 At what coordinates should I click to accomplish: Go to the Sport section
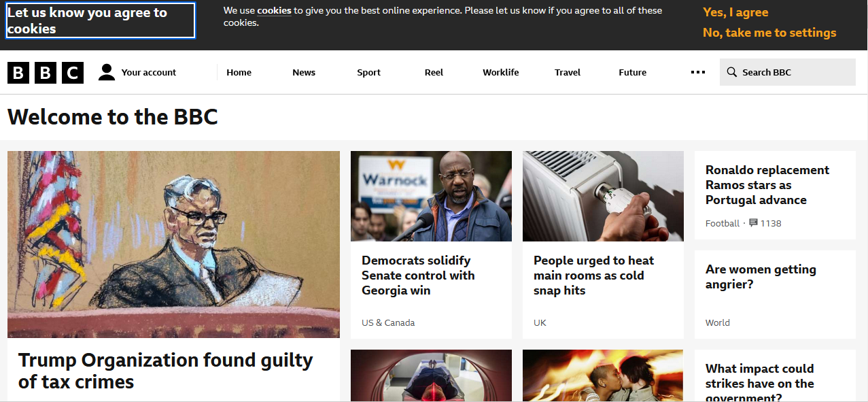(368, 72)
